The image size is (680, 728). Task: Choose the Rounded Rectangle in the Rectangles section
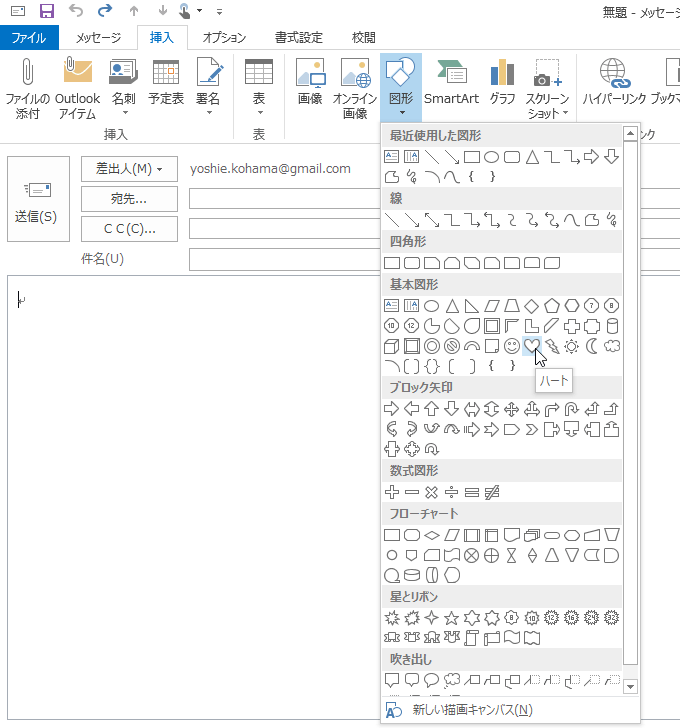[x=412, y=263]
